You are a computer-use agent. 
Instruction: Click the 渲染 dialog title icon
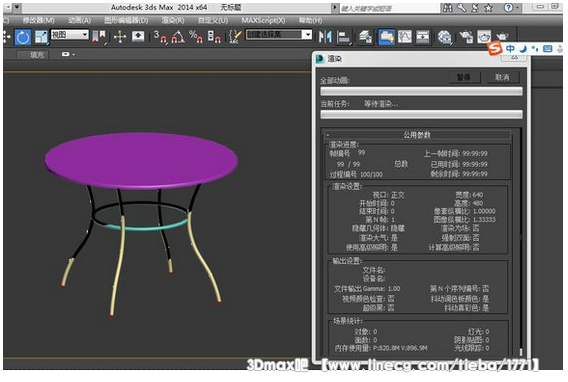click(x=320, y=58)
